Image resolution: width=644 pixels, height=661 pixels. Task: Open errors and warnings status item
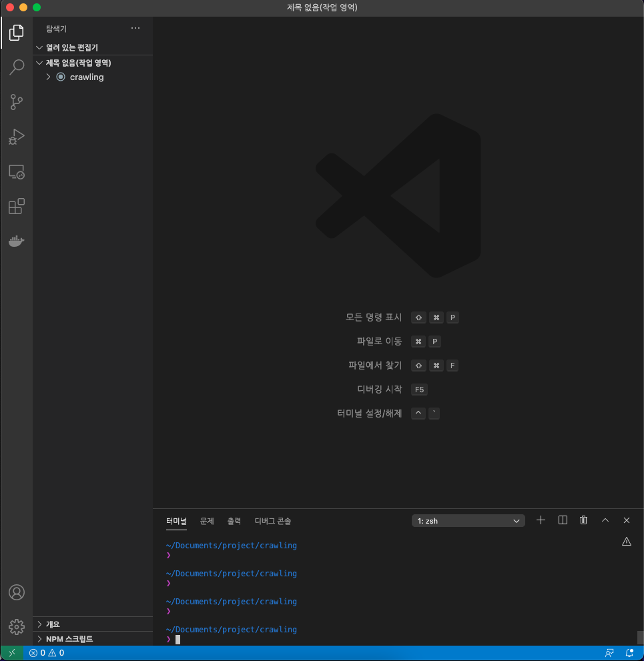pyautogui.click(x=47, y=653)
